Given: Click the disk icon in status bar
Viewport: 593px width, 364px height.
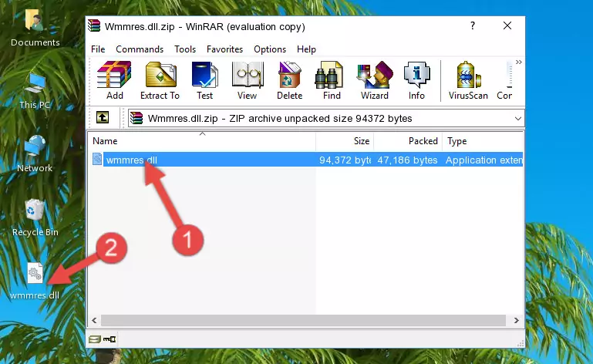Looking at the screenshot, I should pos(95,339).
